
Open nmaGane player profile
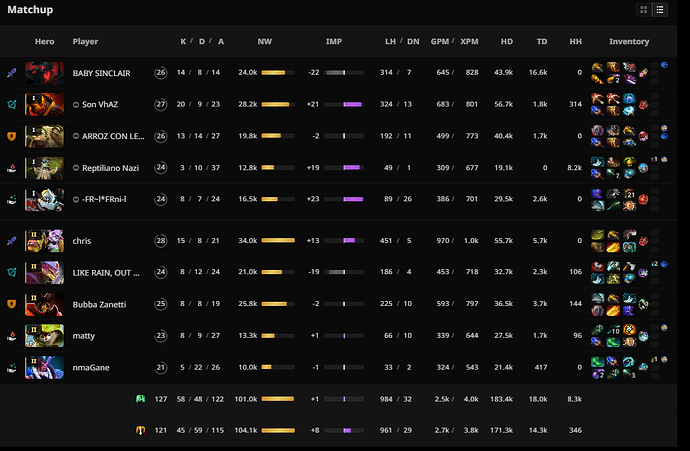91,368
